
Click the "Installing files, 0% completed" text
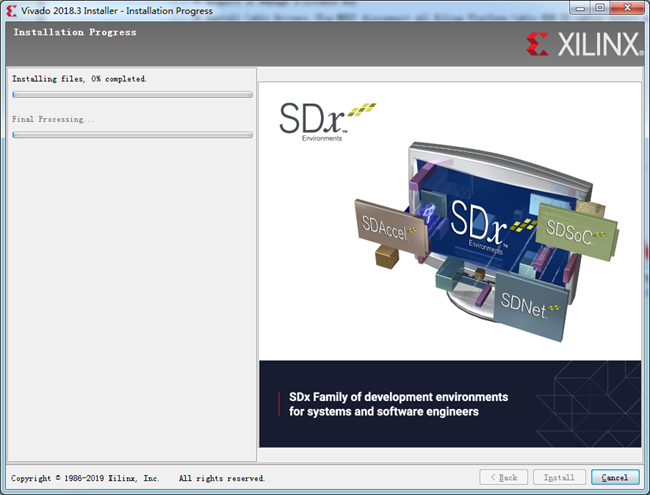pos(79,79)
